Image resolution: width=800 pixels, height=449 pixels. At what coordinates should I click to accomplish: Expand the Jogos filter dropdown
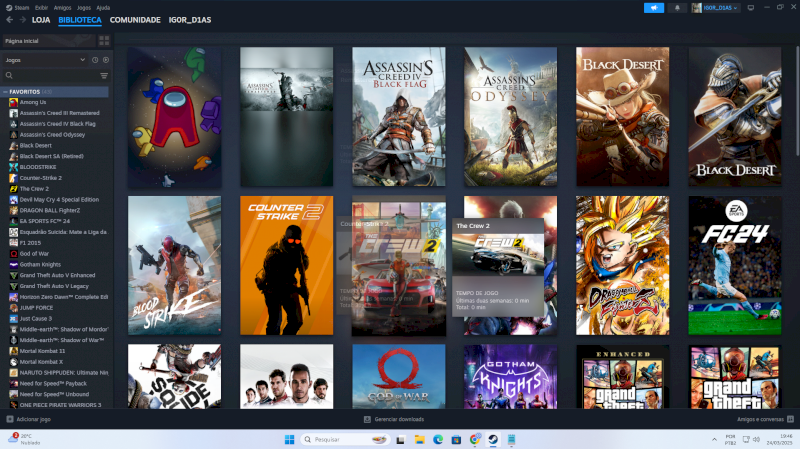click(84, 60)
